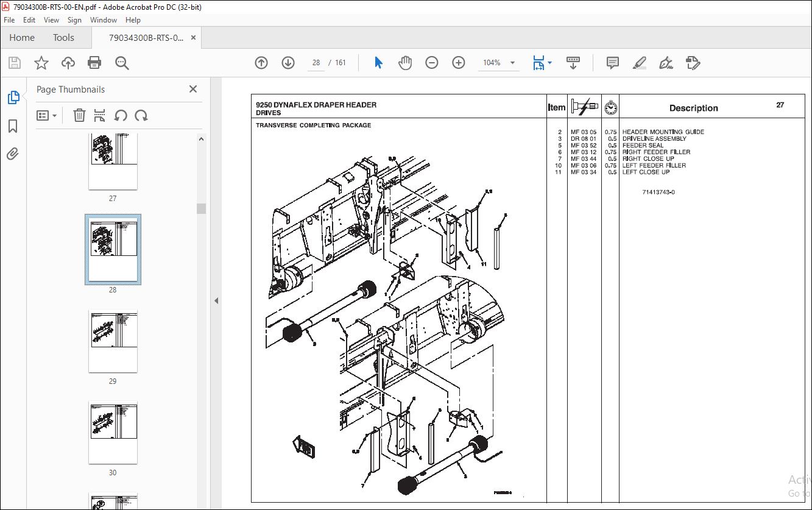
Task: Click 'RIGHT CLOSE UP' description row
Action: point(648,158)
